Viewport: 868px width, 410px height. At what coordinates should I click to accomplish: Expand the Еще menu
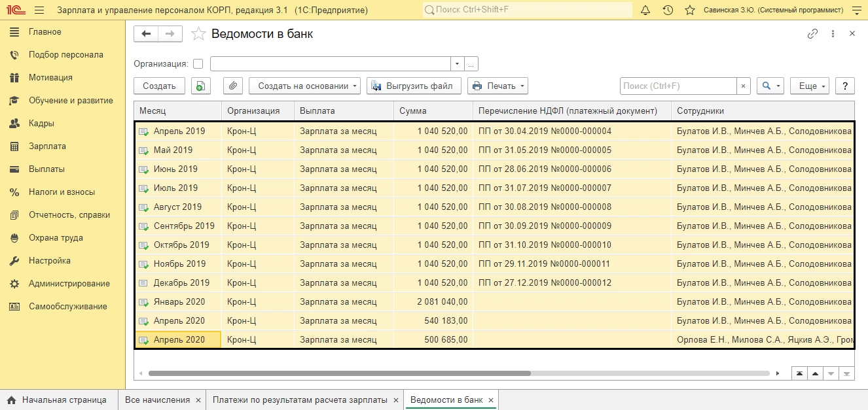coord(810,86)
